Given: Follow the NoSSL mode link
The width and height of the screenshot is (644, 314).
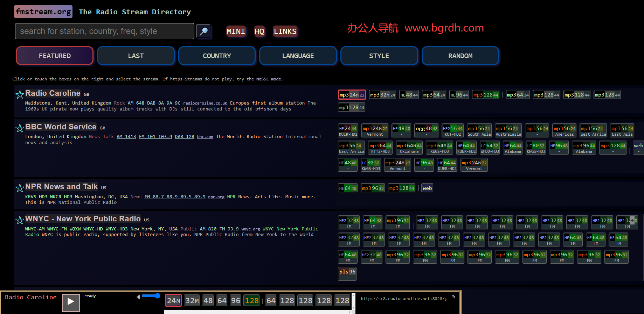Looking at the screenshot, I should [x=269, y=79].
